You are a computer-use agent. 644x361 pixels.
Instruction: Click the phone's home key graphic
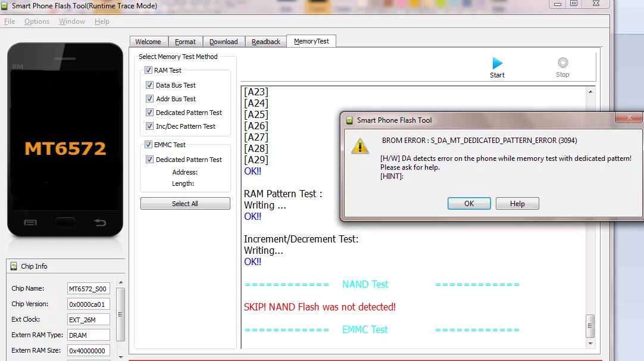point(65,222)
